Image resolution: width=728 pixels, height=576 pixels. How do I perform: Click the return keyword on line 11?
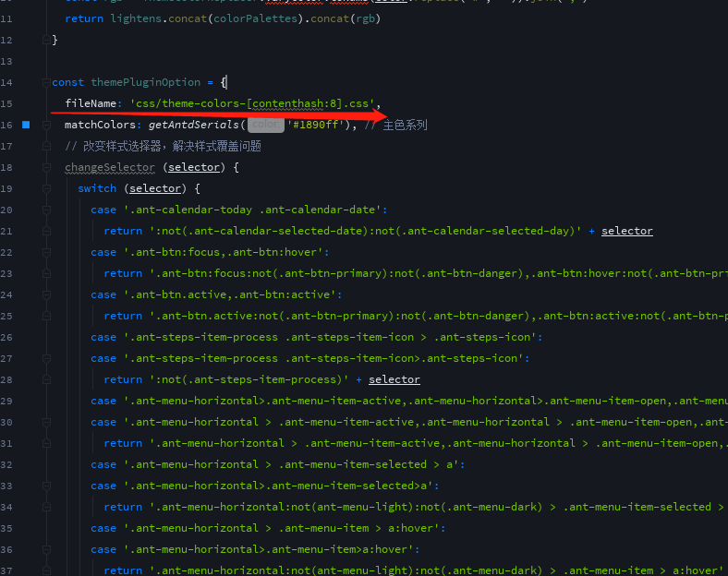[84, 18]
